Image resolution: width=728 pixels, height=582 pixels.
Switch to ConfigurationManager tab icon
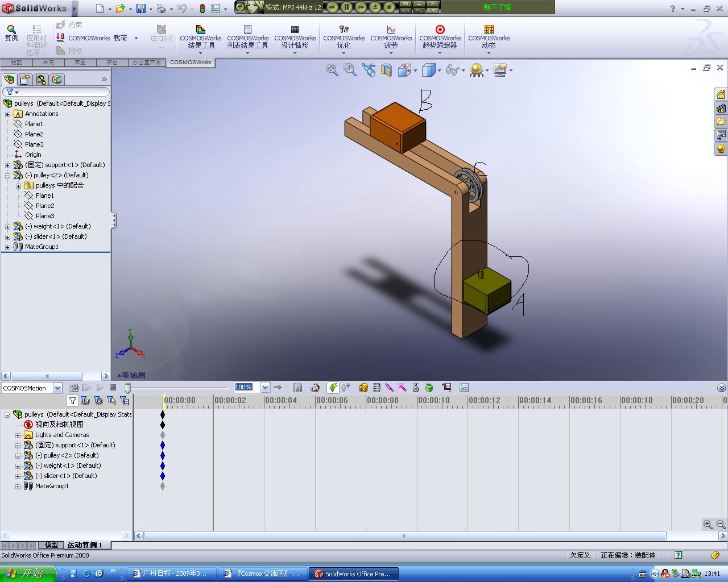click(x=41, y=80)
